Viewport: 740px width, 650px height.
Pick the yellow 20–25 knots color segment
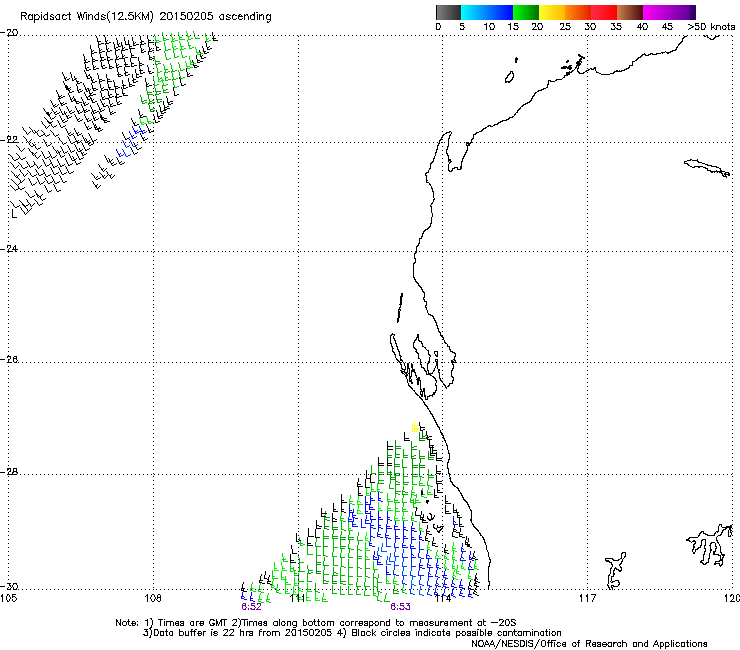(552, 12)
